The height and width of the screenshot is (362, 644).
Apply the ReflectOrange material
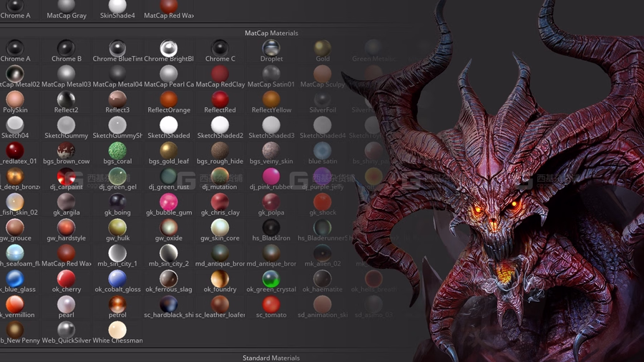click(x=169, y=102)
